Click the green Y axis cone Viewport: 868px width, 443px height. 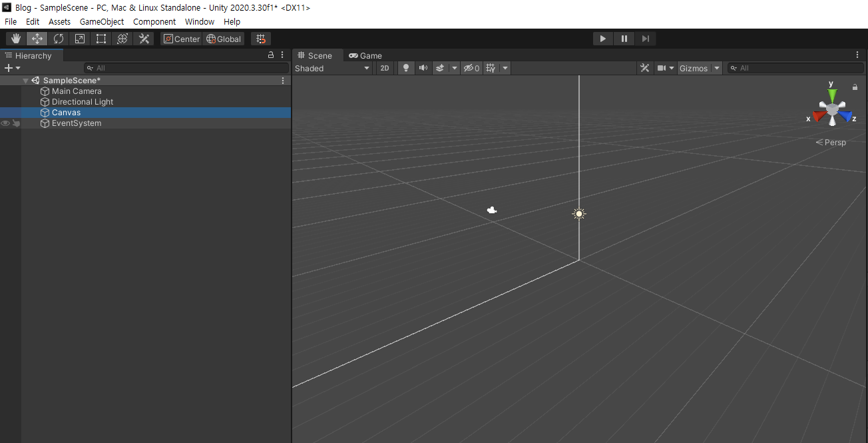pos(832,95)
